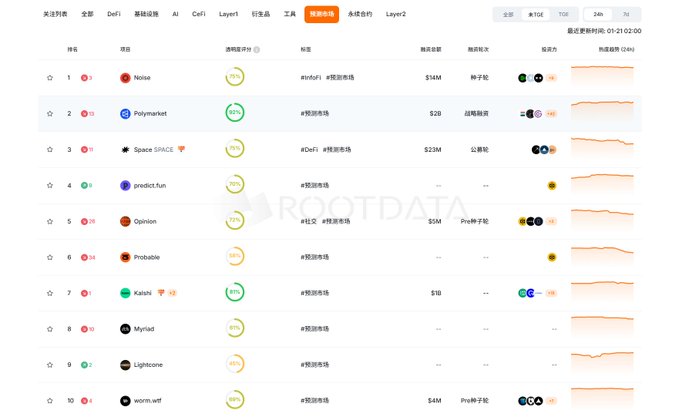
Task: Click the Probable project logo
Action: (x=125, y=257)
